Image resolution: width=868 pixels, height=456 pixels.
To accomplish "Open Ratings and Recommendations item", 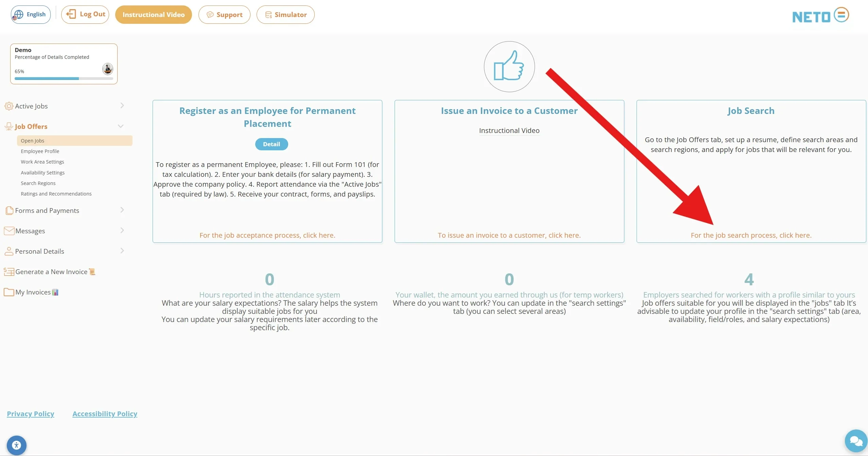I will 56,194.
